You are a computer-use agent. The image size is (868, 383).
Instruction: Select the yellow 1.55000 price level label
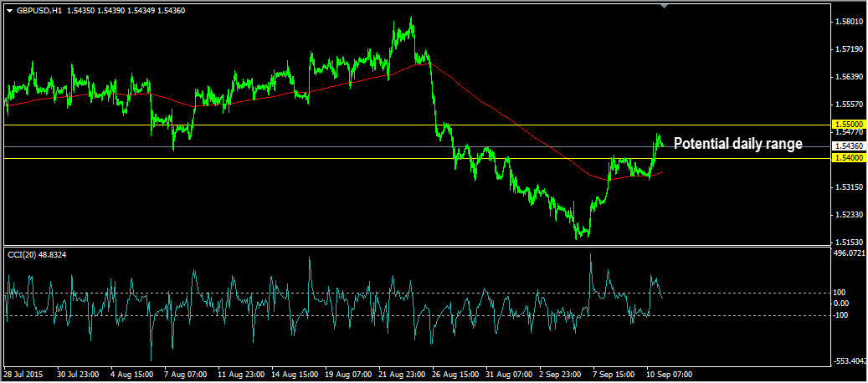pyautogui.click(x=848, y=125)
